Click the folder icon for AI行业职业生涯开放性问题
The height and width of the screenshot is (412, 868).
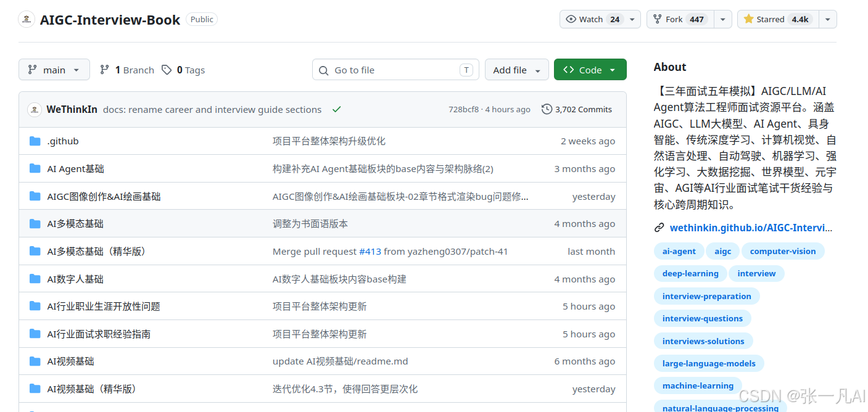click(x=35, y=306)
